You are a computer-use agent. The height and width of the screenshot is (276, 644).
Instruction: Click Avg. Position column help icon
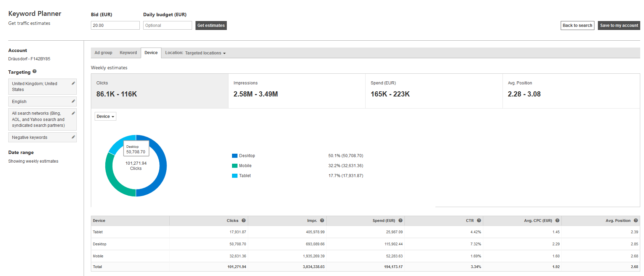(636, 221)
